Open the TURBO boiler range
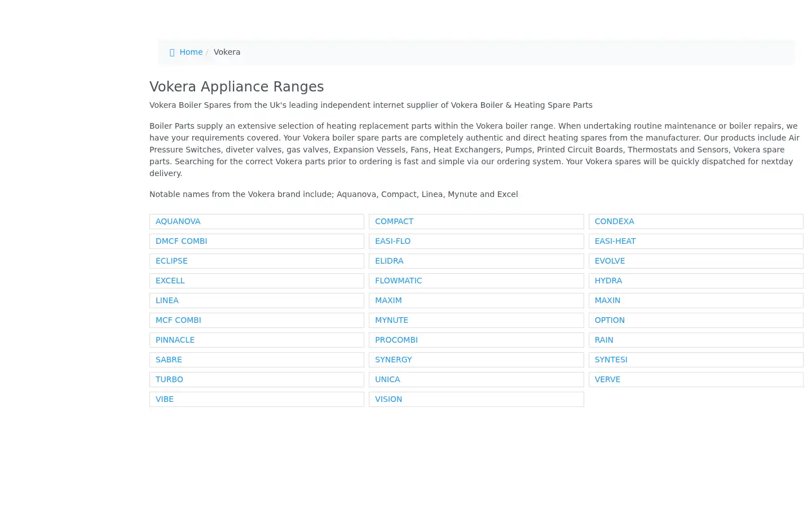This screenshot has width=812, height=508. coord(257,379)
